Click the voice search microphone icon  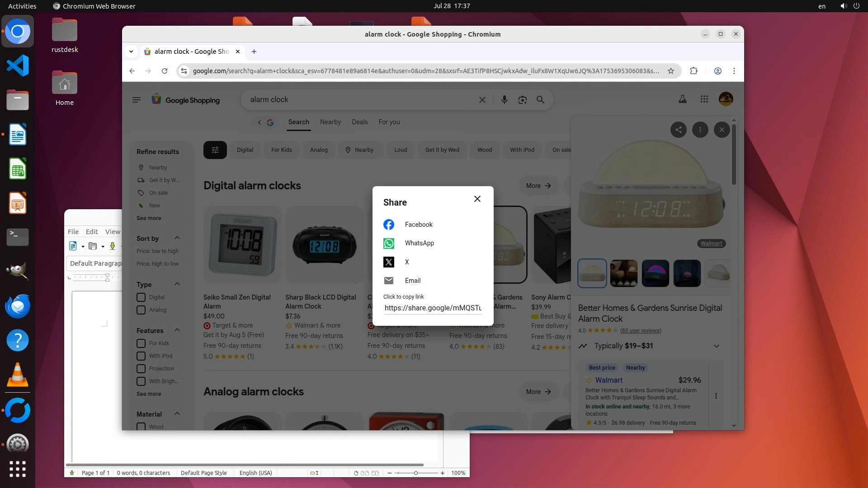(504, 100)
